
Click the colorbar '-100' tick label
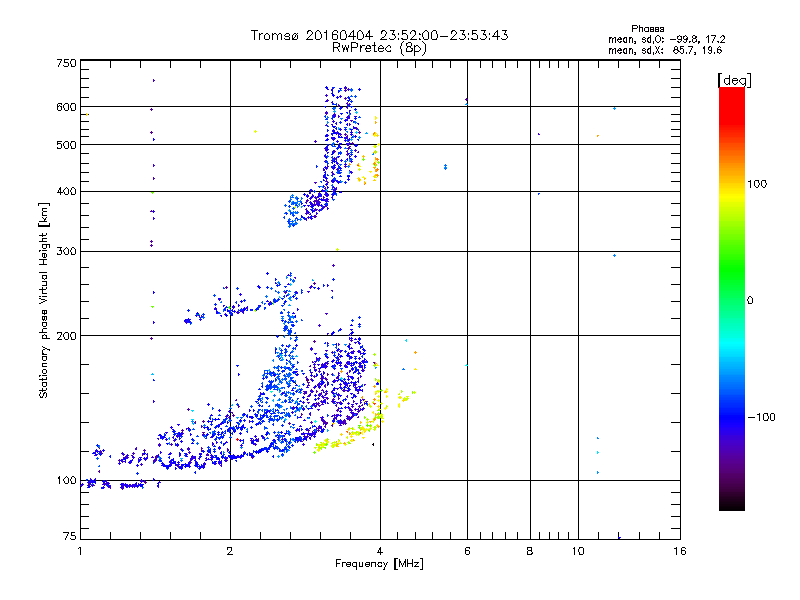coord(761,417)
